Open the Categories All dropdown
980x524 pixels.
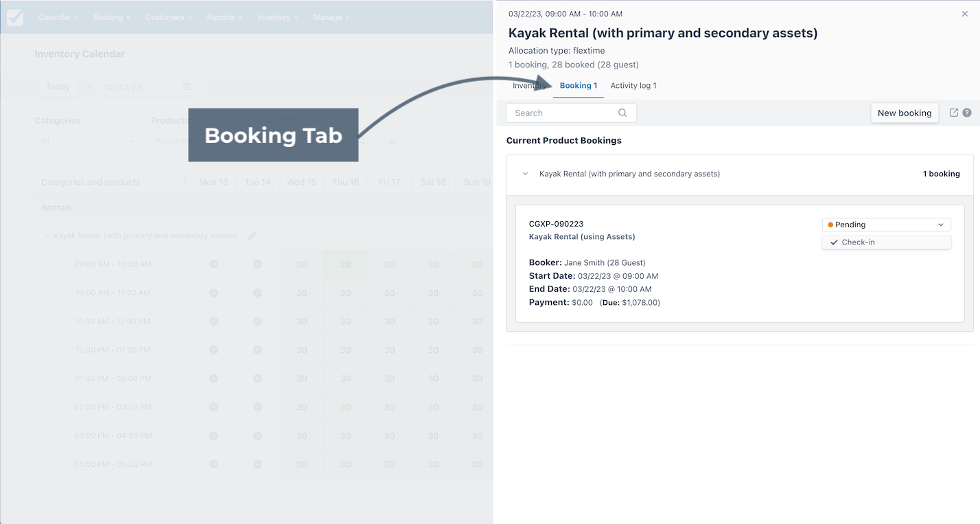(87, 141)
